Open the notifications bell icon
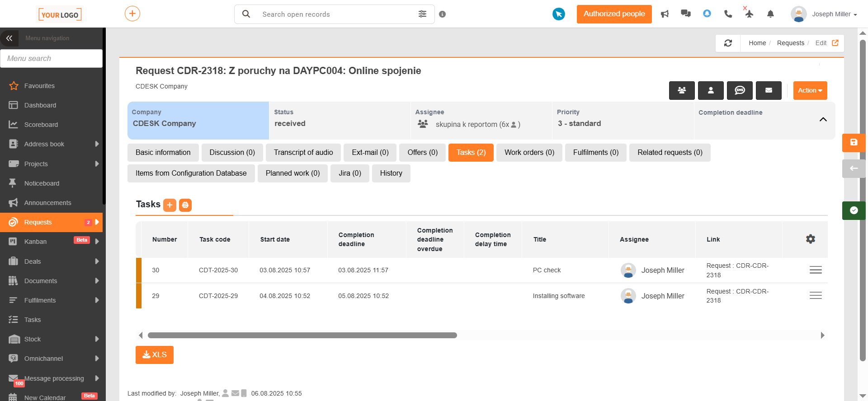Viewport: 868px width, 401px height. coord(770,14)
